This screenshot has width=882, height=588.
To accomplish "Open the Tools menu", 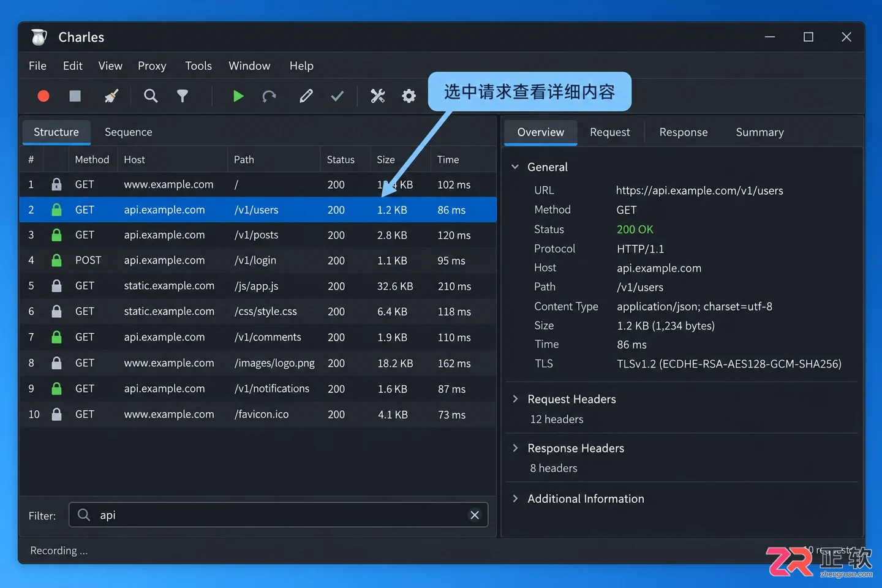I will pos(198,66).
